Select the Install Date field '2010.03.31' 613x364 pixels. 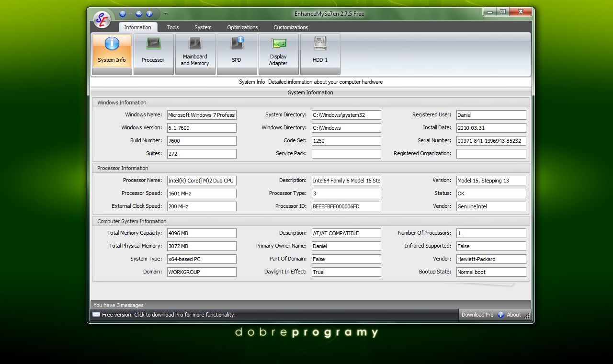491,128
